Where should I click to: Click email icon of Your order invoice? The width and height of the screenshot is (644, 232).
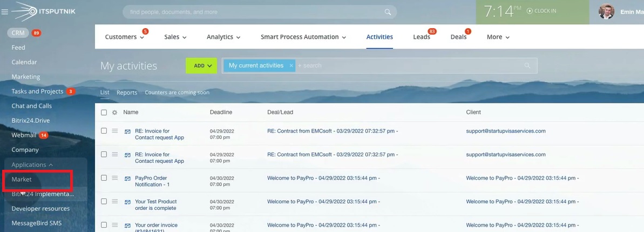tap(128, 226)
